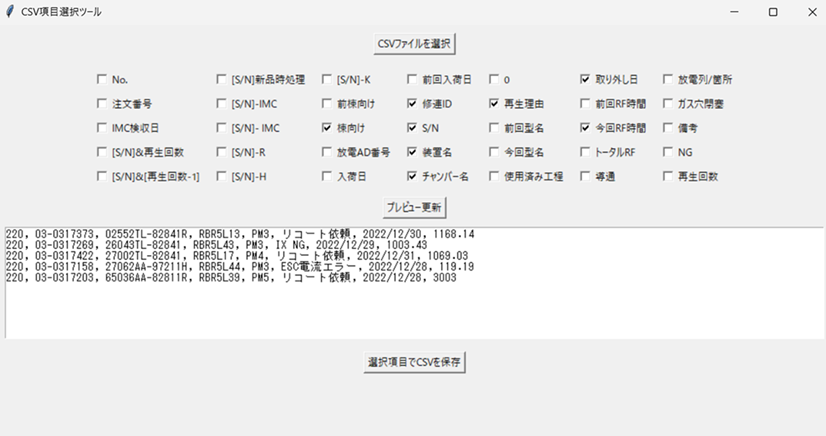Tick the 使用済み工程 checkbox
The image size is (826, 436).
[494, 177]
